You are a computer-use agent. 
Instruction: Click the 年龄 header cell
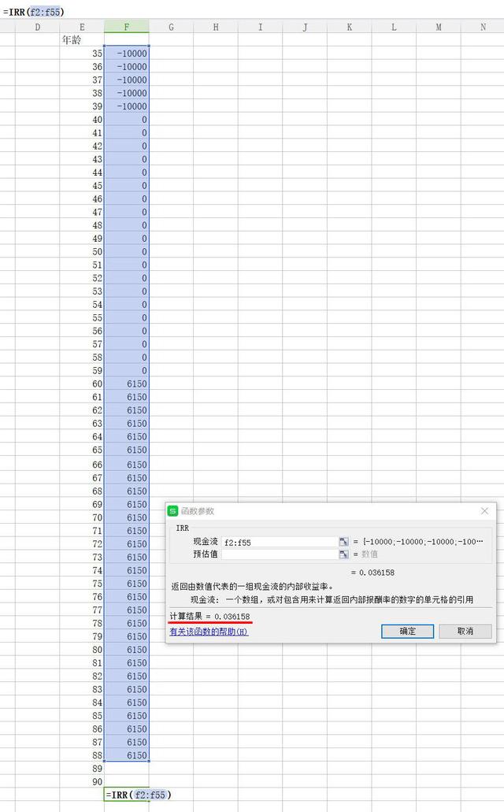tap(82, 40)
